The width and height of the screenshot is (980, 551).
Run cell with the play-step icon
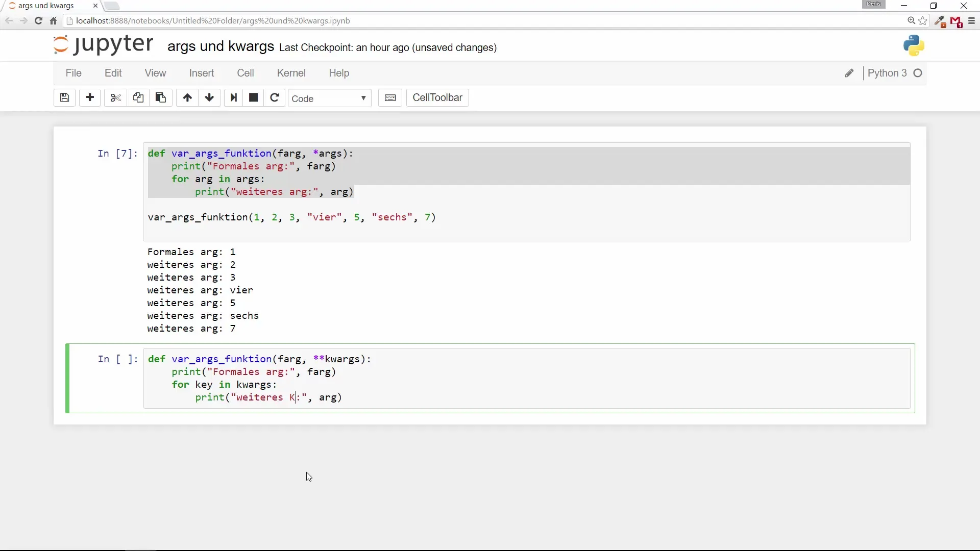point(234,97)
